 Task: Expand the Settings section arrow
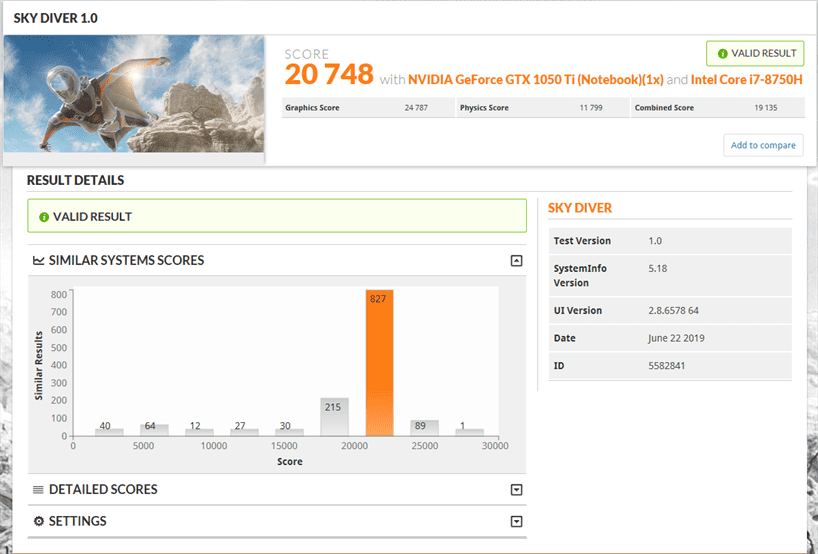pyautogui.click(x=516, y=522)
